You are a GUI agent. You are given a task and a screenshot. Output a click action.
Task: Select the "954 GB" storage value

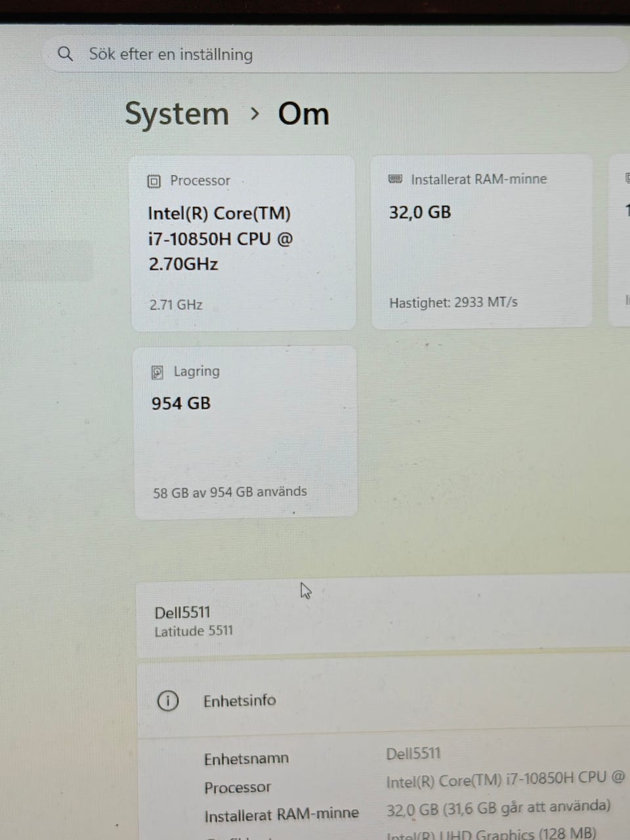click(181, 403)
